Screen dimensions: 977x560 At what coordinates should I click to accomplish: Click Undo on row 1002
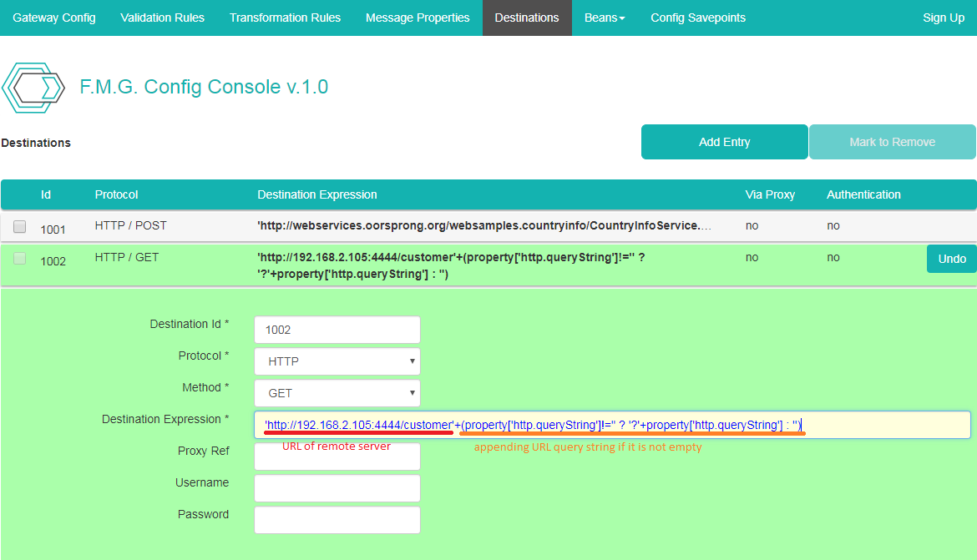pyautogui.click(x=951, y=259)
